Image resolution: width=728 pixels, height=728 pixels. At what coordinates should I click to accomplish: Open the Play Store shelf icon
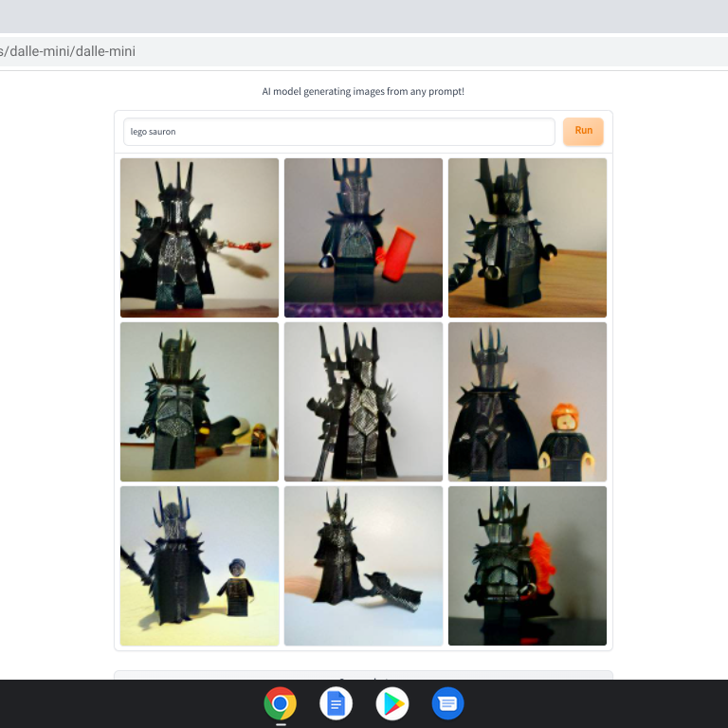[x=391, y=703]
